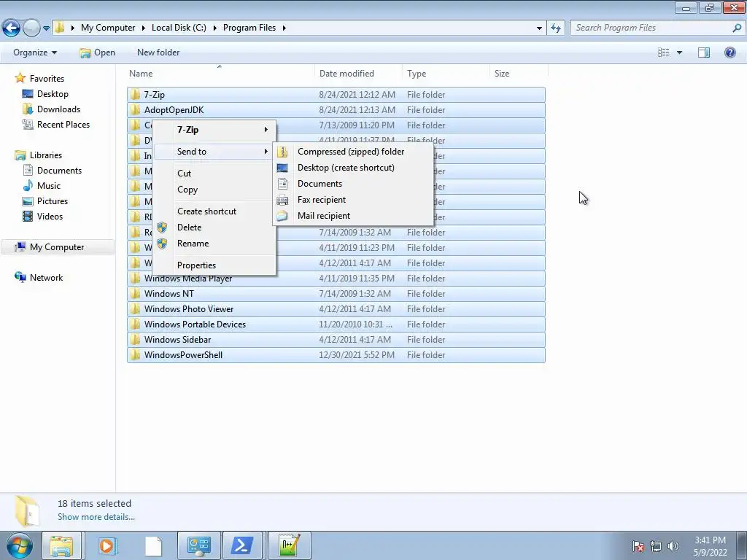Sort by Date modified column header
Image resolution: width=747 pixels, height=560 pixels.
tap(347, 74)
